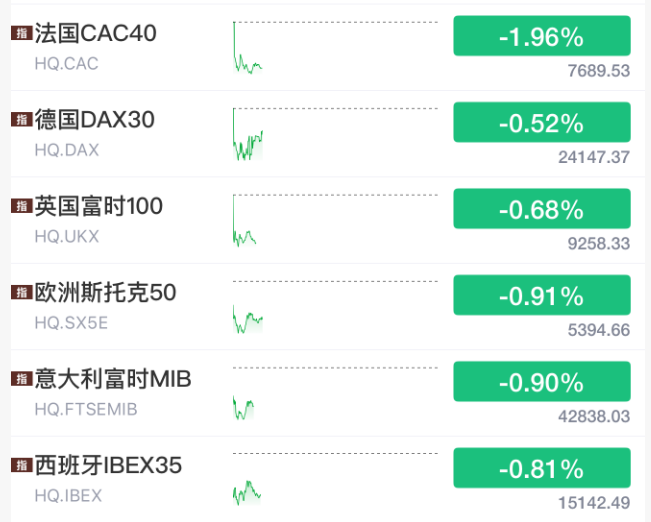The image size is (651, 522).
Task: Toggle the -0.52% change button for DAX30
Action: [541, 122]
